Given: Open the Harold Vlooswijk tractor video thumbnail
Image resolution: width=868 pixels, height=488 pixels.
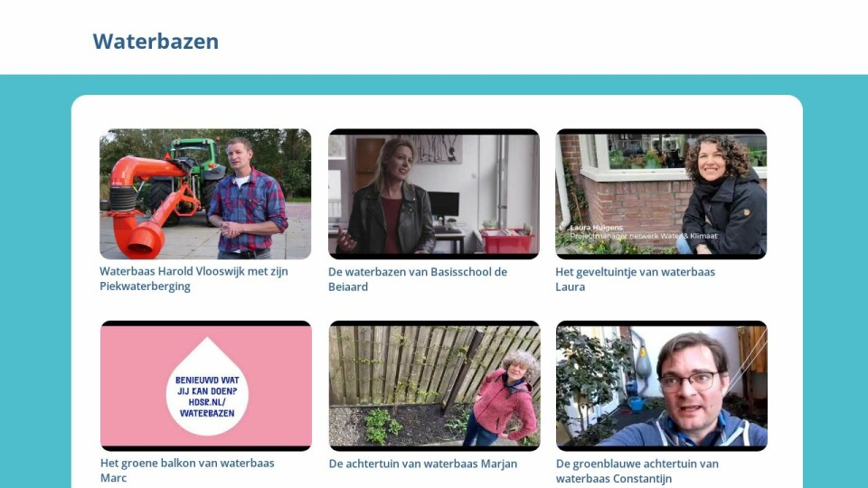Looking at the screenshot, I should click(x=205, y=193).
